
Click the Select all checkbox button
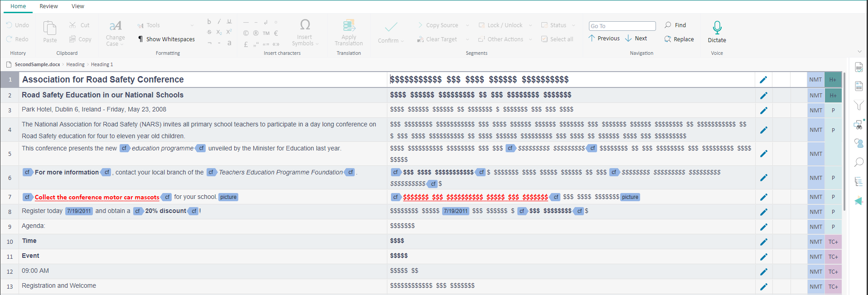point(557,39)
